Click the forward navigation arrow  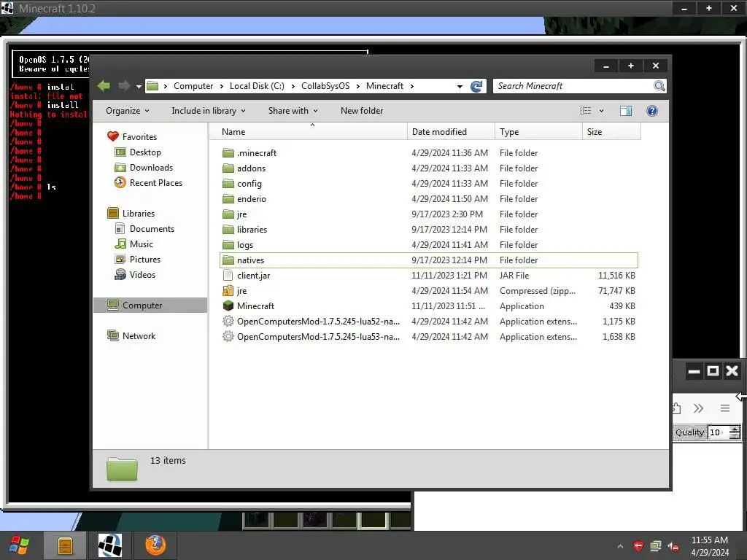tap(124, 86)
